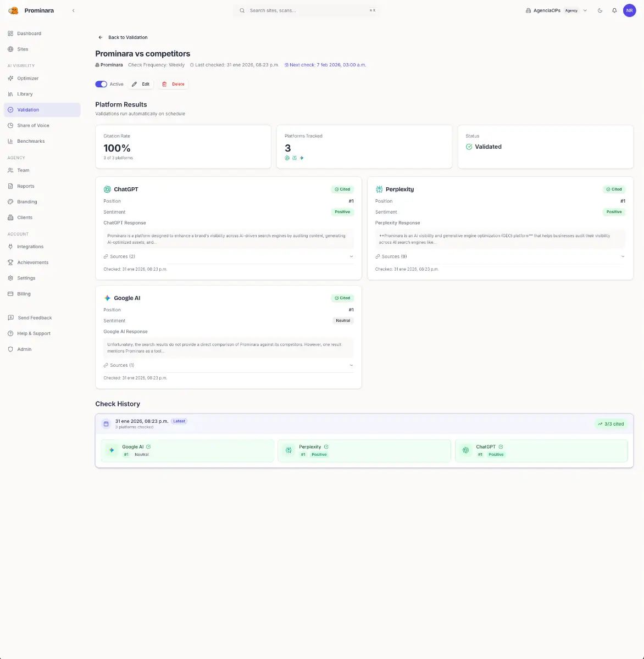Open the Library menu item
Image resolution: width=644 pixels, height=659 pixels.
[x=42, y=94]
